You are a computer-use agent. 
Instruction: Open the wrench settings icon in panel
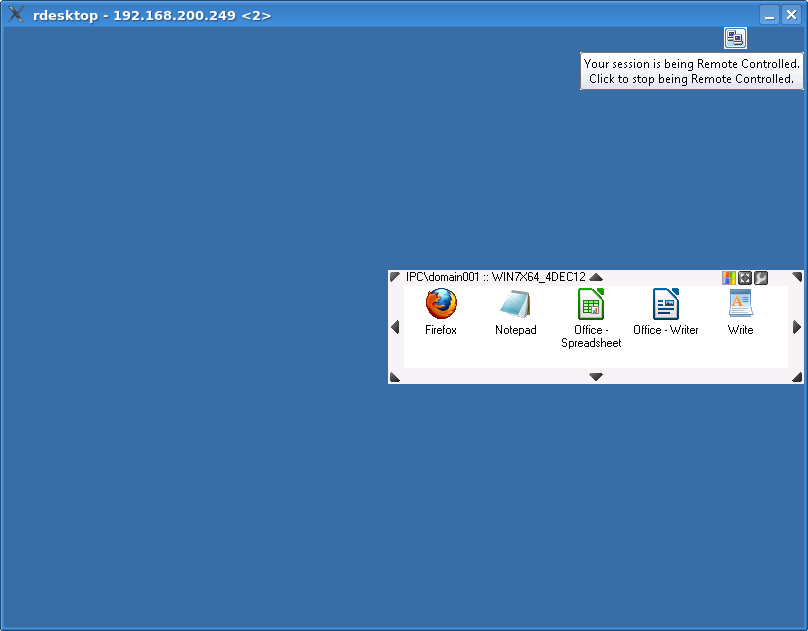(x=761, y=278)
